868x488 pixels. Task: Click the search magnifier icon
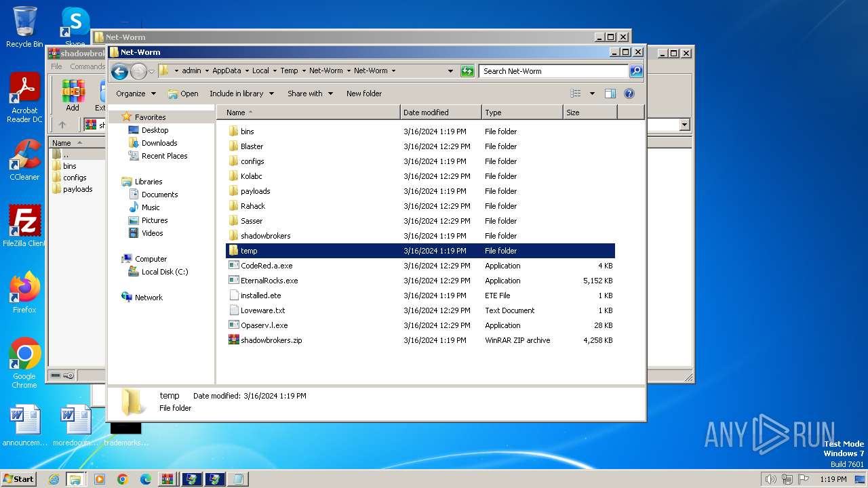tap(635, 71)
